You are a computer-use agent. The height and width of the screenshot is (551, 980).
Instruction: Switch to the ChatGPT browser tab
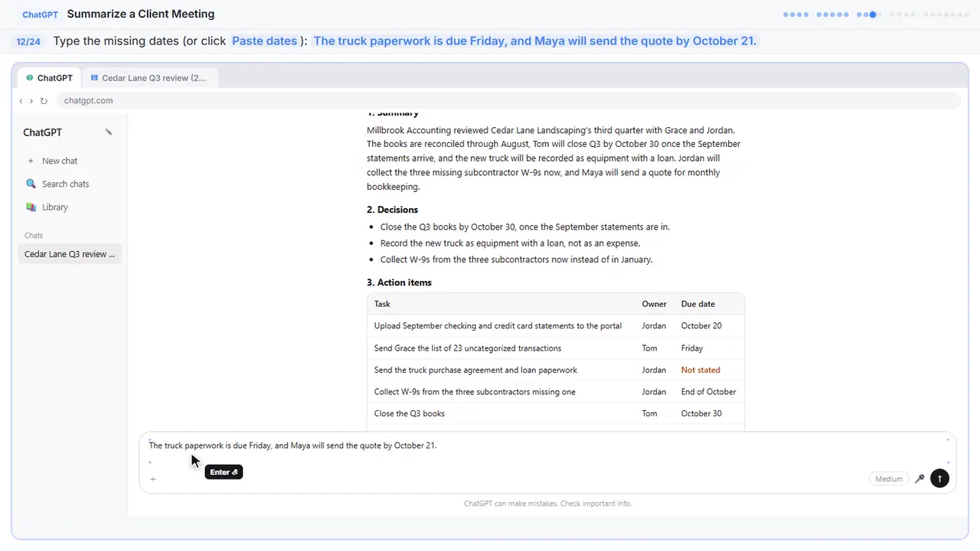tap(50, 78)
